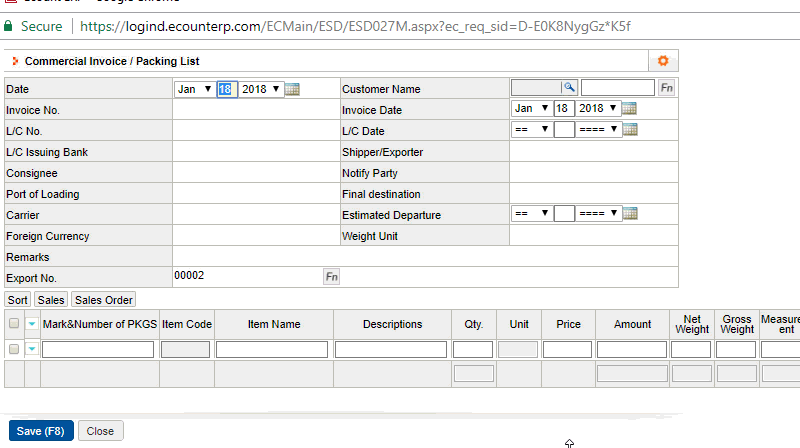The width and height of the screenshot is (800, 448).
Task: Open the Invoice Date month dropdown
Action: 532,108
